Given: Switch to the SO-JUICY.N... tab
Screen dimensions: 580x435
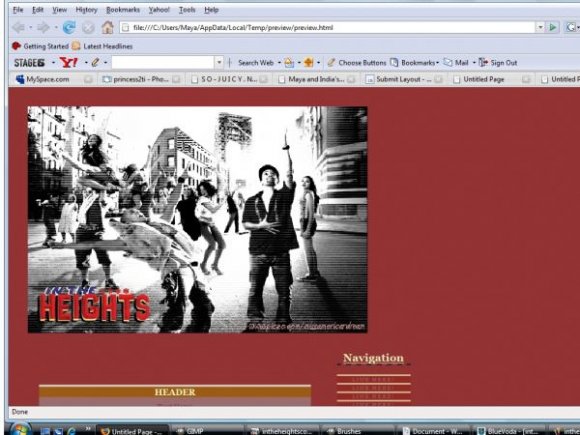Looking at the screenshot, I should coord(228,79).
